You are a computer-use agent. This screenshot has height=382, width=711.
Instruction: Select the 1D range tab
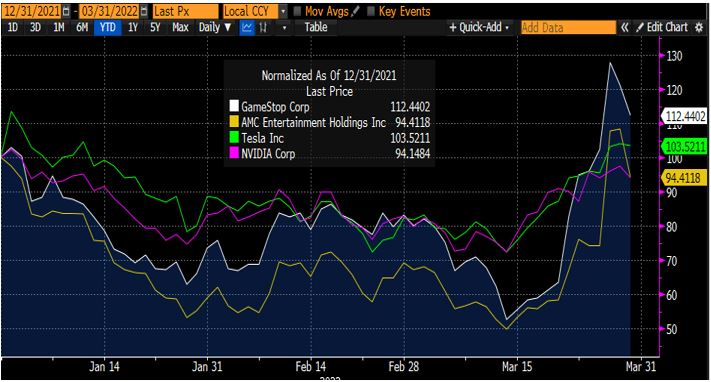[x=13, y=27]
